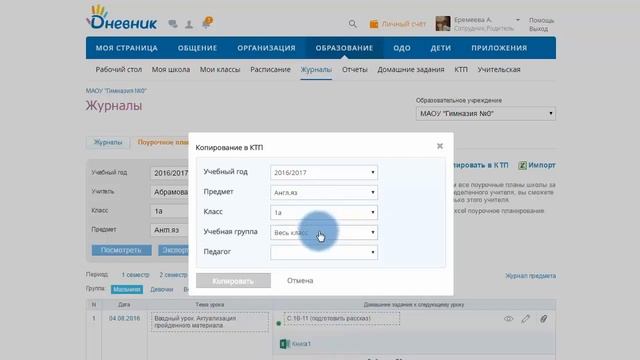This screenshot has height=360, width=640.
Task: Switch to Журналы subtab
Action: pos(316,70)
